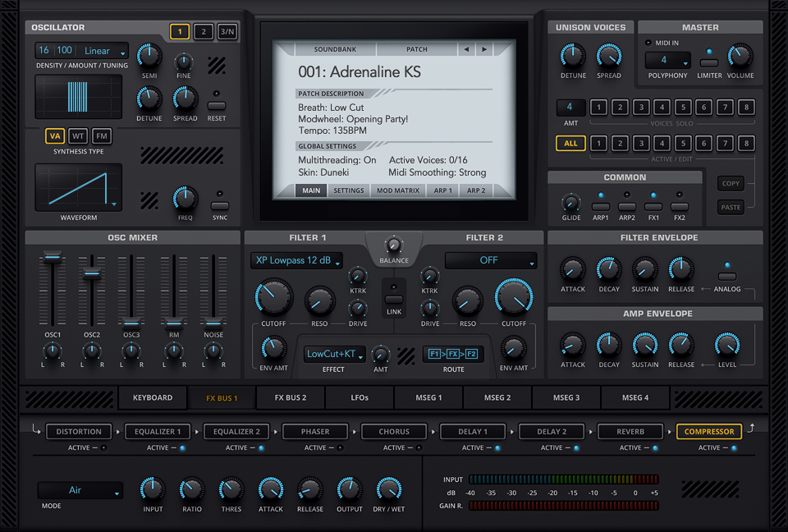Click the Filter Envelope ATTACK knob
This screenshot has width=788, height=532.
coord(572,270)
